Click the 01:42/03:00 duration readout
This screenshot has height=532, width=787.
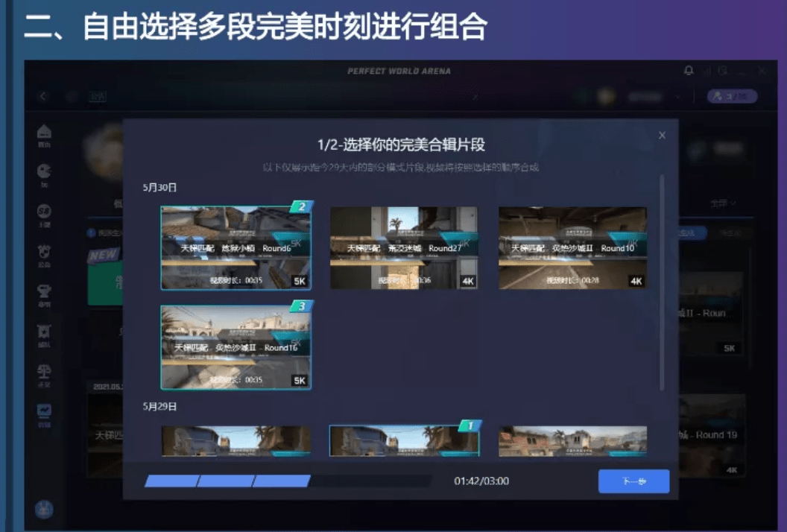point(481,481)
